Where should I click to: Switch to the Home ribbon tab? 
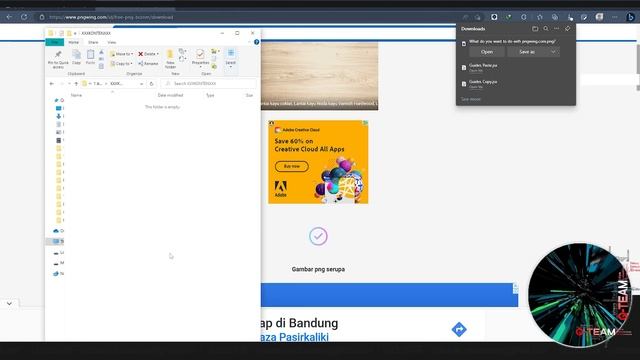pyautogui.click(x=73, y=42)
